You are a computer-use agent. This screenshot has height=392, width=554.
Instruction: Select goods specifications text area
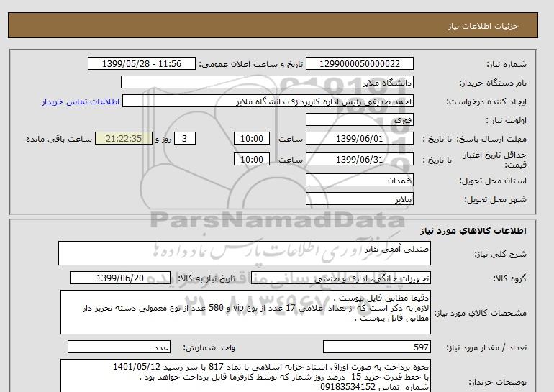pyautogui.click(x=245, y=312)
